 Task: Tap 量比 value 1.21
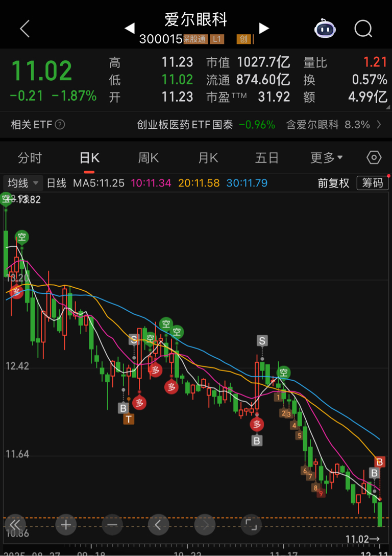[x=375, y=62]
